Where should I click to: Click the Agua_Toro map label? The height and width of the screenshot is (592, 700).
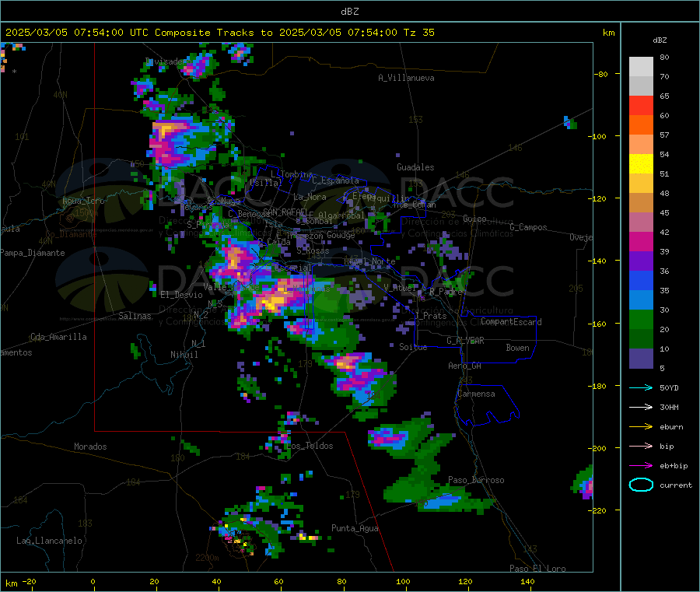point(83,201)
